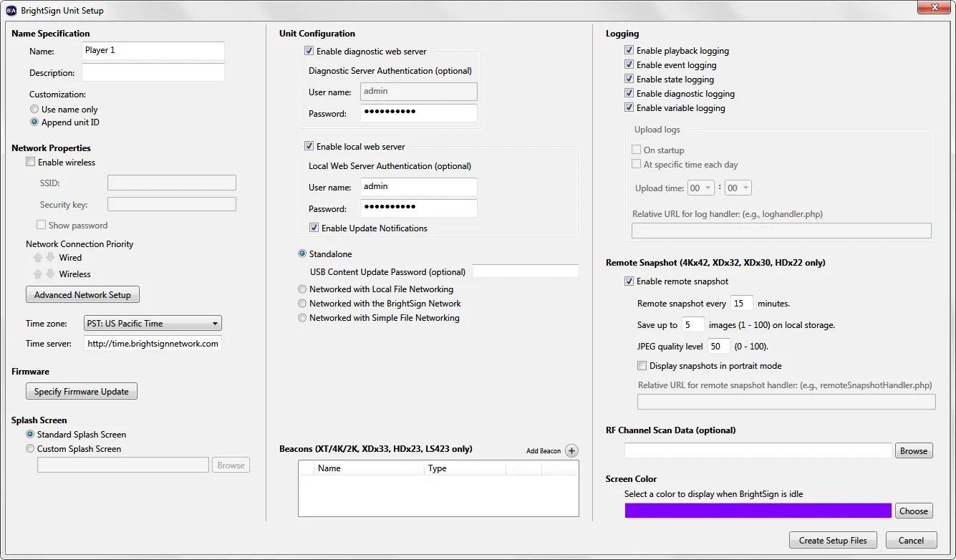Click the JPEG quality level field

pos(719,347)
